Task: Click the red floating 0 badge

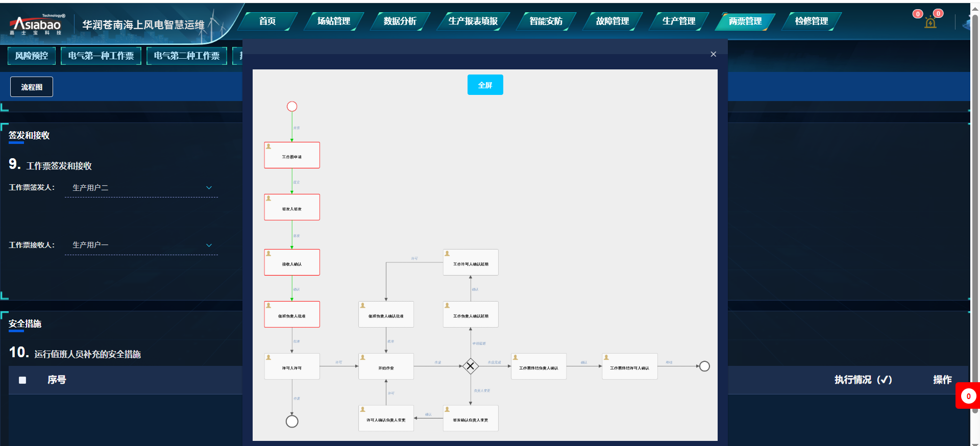Action: (968, 396)
